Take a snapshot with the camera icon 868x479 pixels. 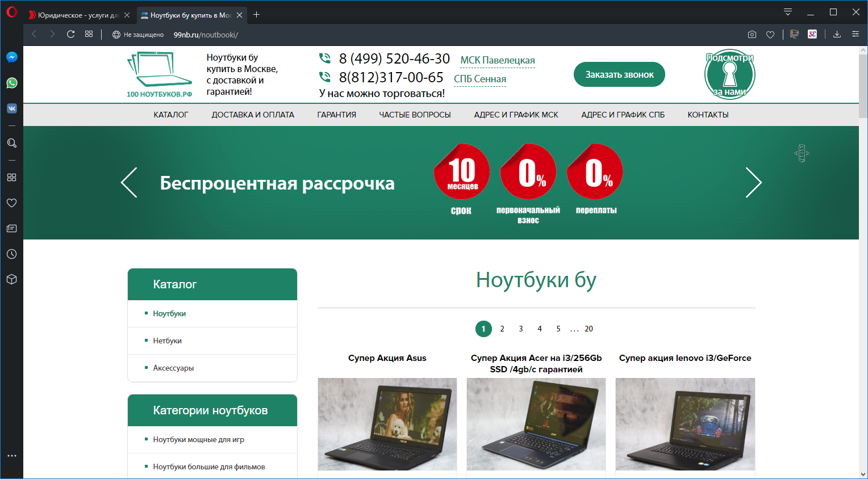pyautogui.click(x=752, y=35)
